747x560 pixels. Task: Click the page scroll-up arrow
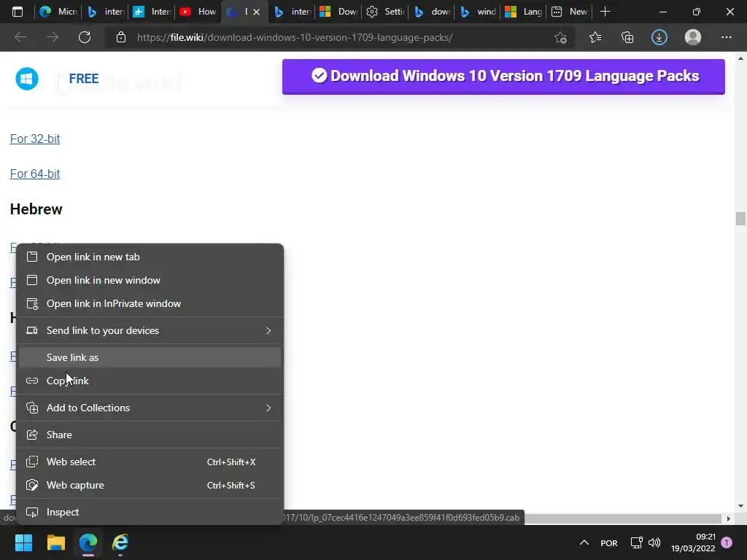740,58
